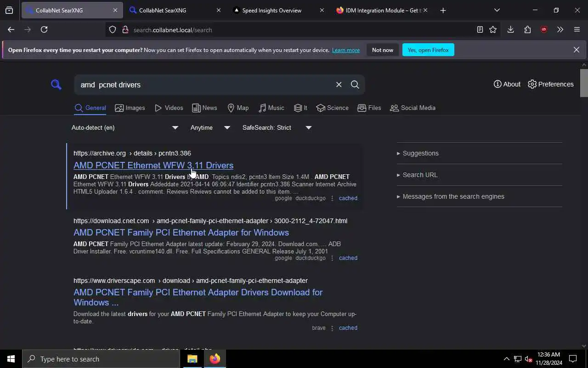Open a new browser tab
The height and width of the screenshot is (368, 588).
(x=443, y=10)
